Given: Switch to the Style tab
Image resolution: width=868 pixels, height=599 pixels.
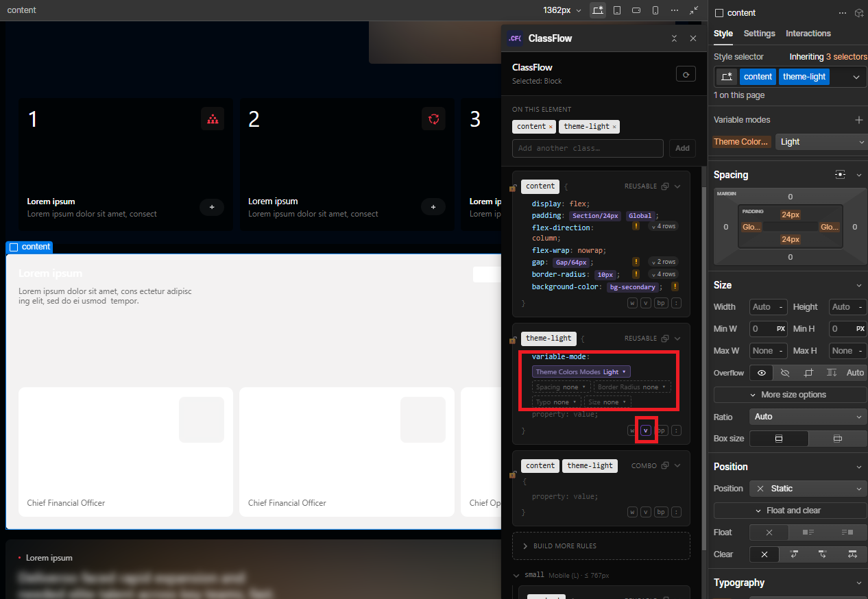Looking at the screenshot, I should (723, 34).
